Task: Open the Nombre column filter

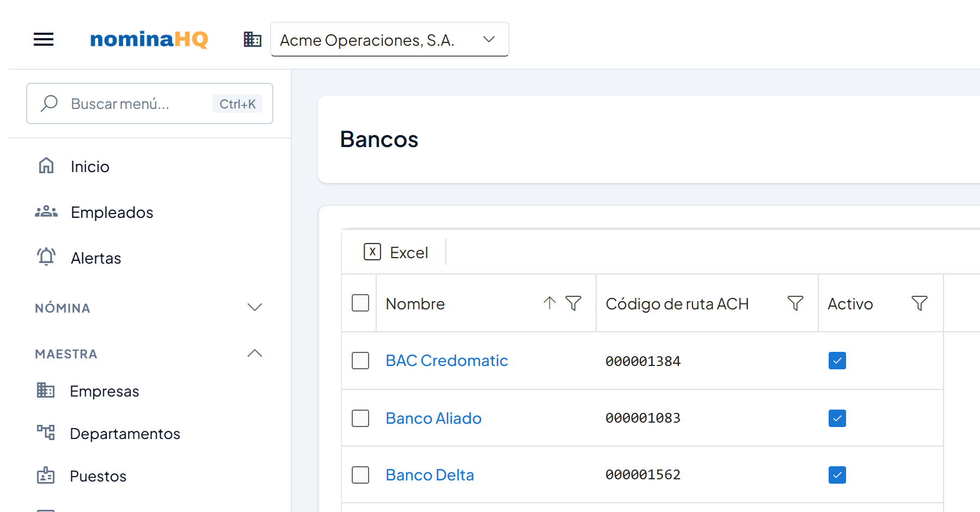Action: [573, 303]
